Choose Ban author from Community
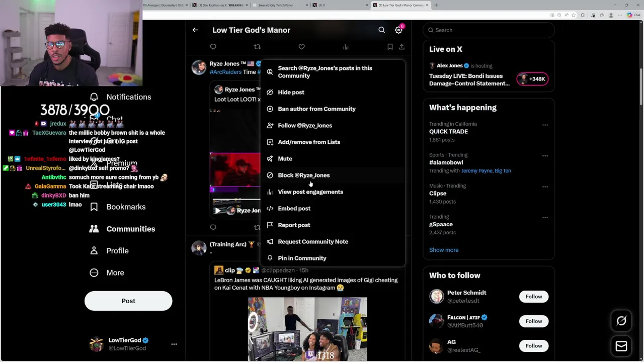This screenshot has height=362, width=644. tap(333, 109)
